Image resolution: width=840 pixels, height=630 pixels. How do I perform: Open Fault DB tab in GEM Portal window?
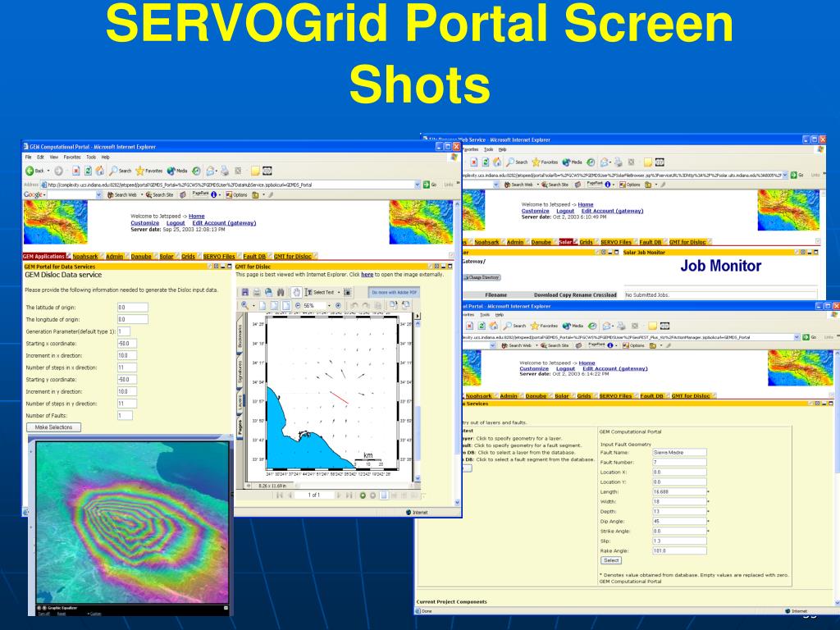click(254, 256)
